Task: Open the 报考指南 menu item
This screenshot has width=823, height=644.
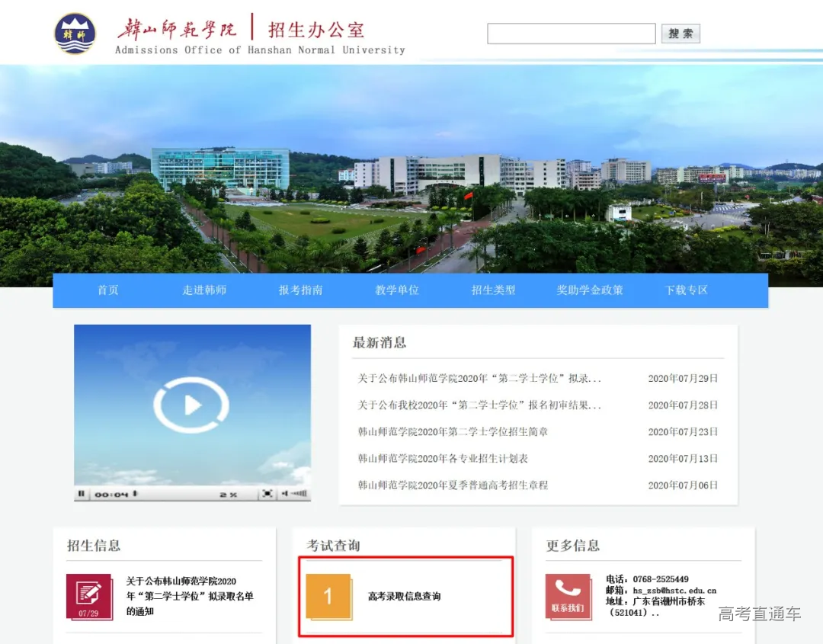Action: [300, 290]
